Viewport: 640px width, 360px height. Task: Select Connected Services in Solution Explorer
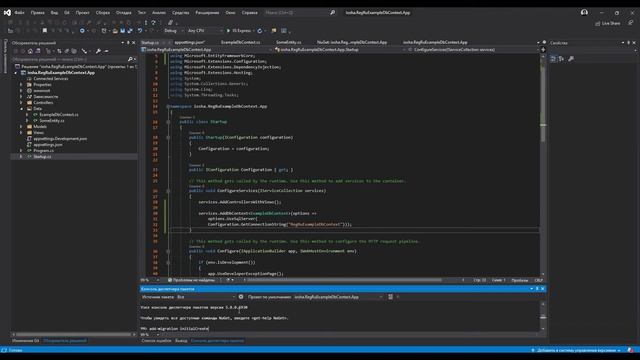[51, 78]
